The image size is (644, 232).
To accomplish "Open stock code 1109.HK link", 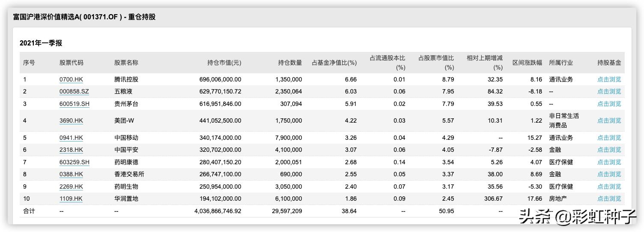I will pyautogui.click(x=71, y=199).
